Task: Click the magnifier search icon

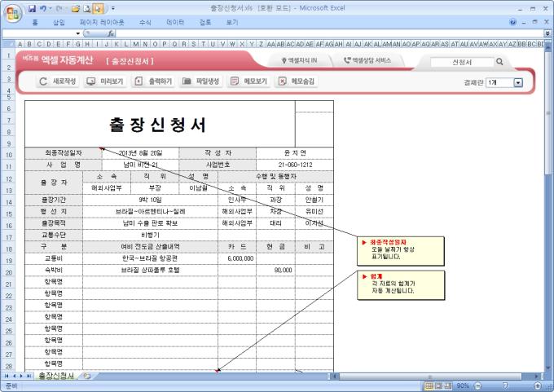Action: 499,61
